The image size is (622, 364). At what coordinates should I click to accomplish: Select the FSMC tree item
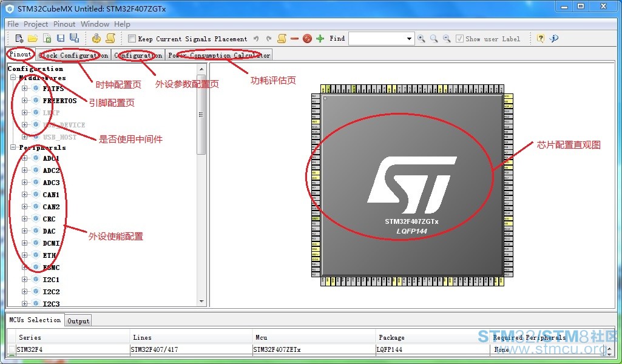click(x=51, y=268)
